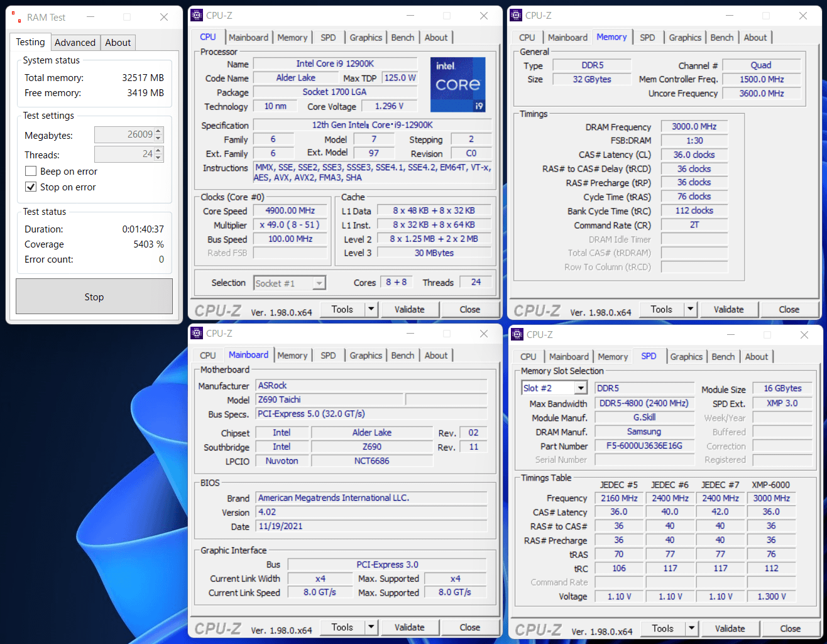Switch to SPD tab in Mainboard window
This screenshot has width=827, height=644.
(328, 356)
